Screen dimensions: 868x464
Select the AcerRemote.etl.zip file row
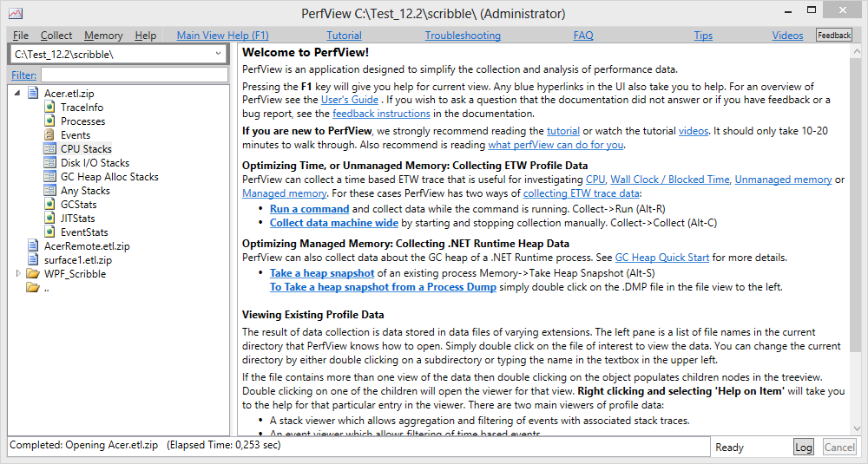tap(87, 245)
